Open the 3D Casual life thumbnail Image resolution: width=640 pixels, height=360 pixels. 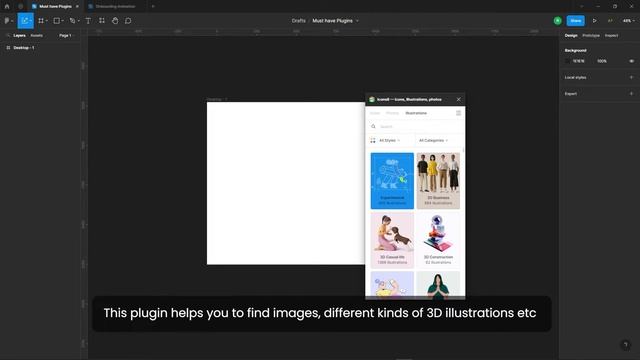[392, 240]
